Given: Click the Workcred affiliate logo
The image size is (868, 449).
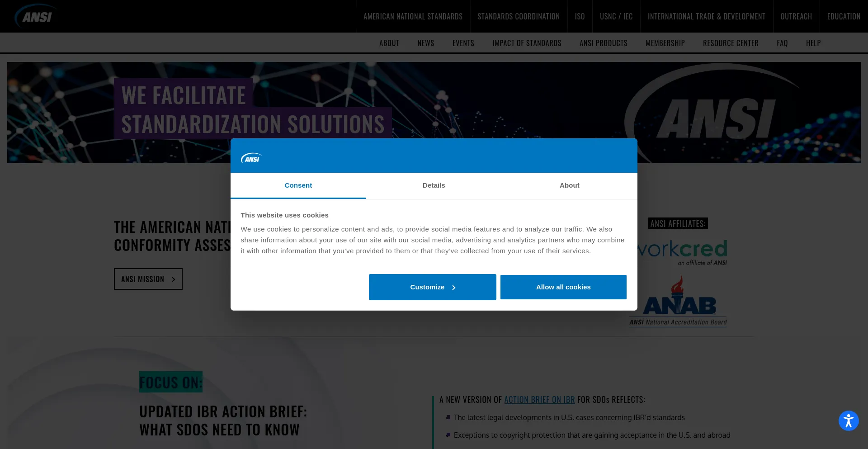Looking at the screenshot, I should coord(678,251).
